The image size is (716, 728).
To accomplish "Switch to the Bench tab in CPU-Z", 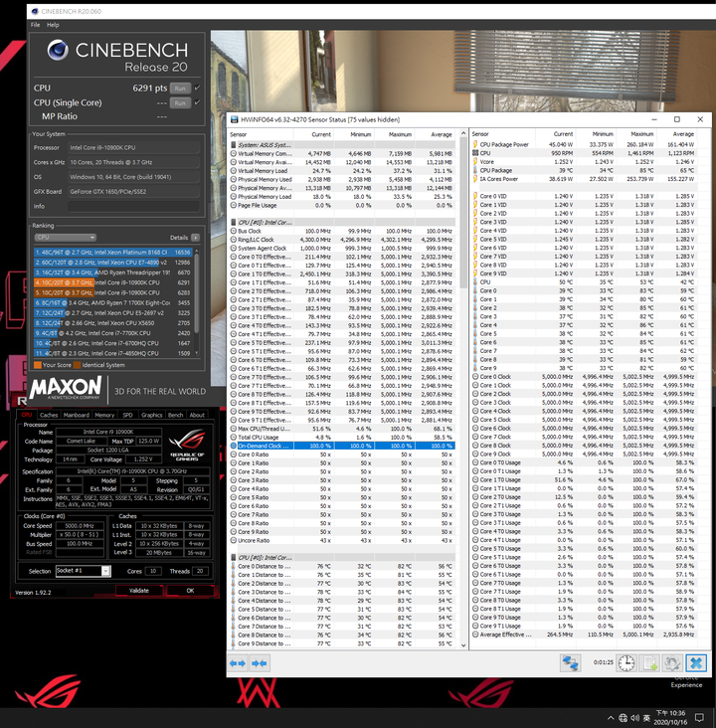I will 175,415.
